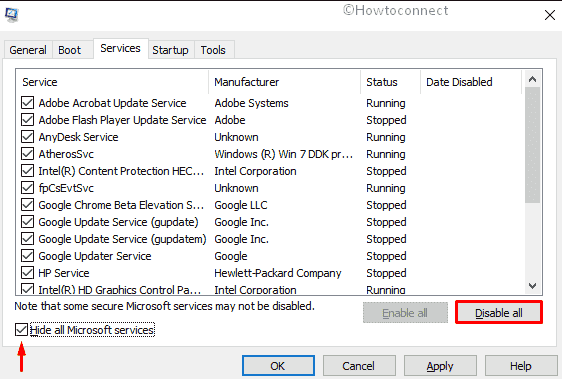The height and width of the screenshot is (379, 562).
Task: Click the Apply button
Action: point(440,366)
